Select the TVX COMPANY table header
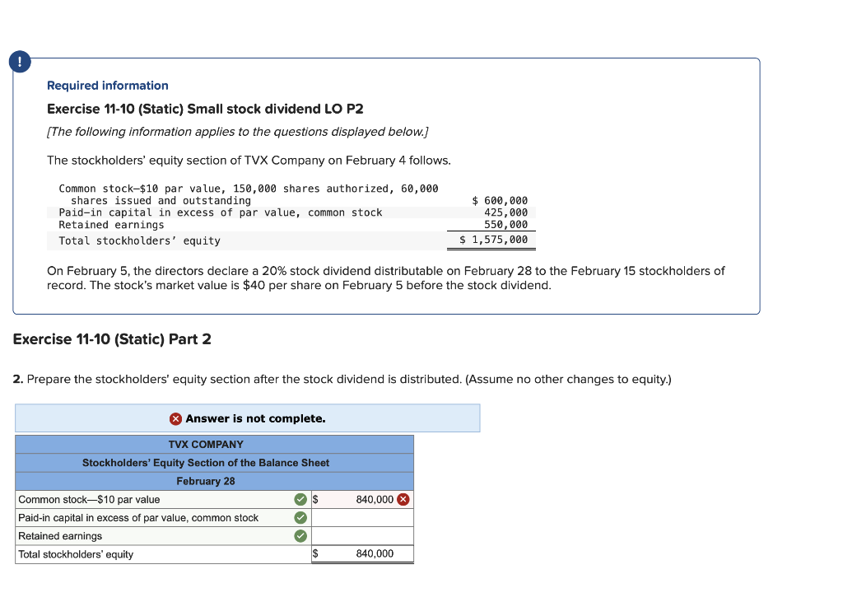This screenshot has height=616, width=843. point(206,444)
